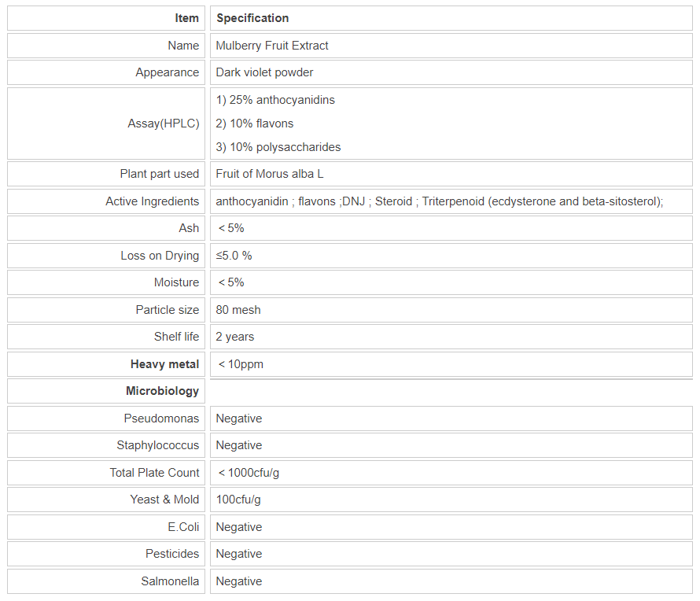Screen dimensions: 700x601
Task: Click the '25% anthocyanidins' assay line
Action: pyautogui.click(x=275, y=100)
